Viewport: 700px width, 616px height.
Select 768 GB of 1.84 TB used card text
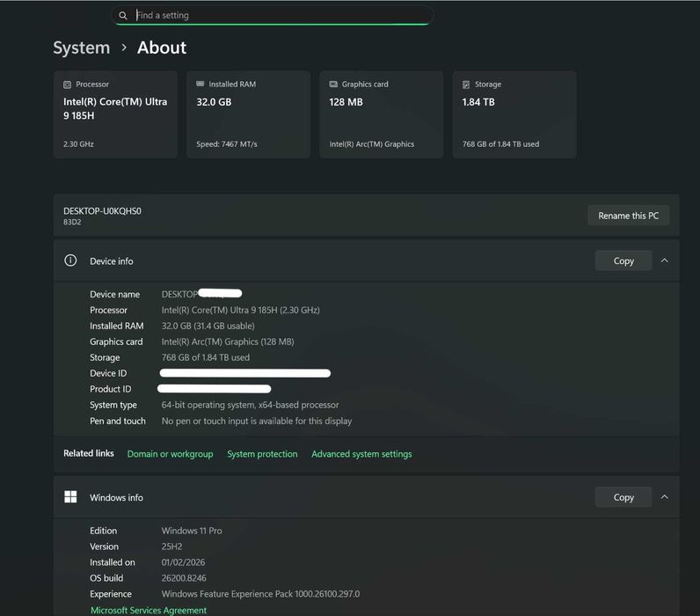(x=500, y=144)
